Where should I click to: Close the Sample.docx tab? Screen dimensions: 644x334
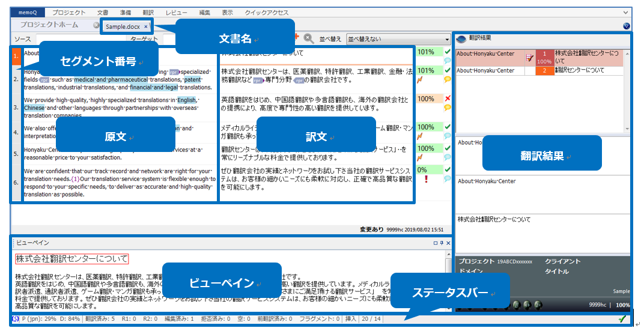146,26
